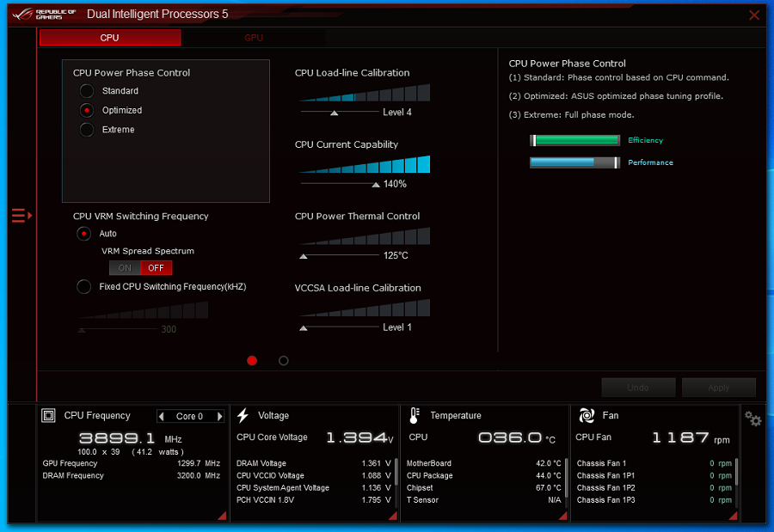This screenshot has width=774, height=532.
Task: Click the 'Chassis Fan 1' row
Action: 654,463
